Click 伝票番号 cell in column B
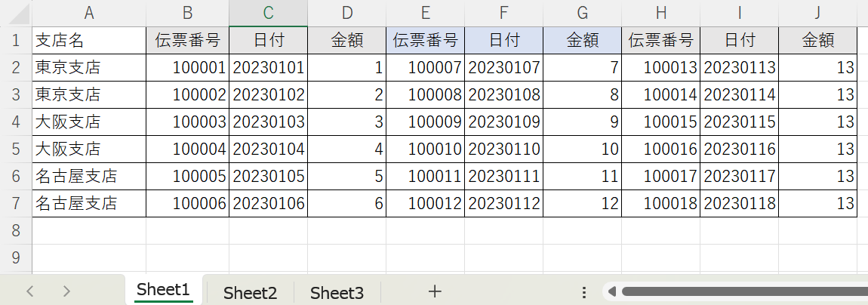The width and height of the screenshot is (868, 305). pos(188,41)
